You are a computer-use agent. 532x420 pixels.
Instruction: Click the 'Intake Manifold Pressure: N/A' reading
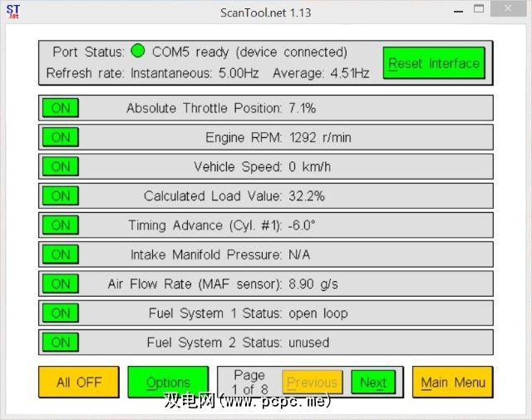pos(220,254)
